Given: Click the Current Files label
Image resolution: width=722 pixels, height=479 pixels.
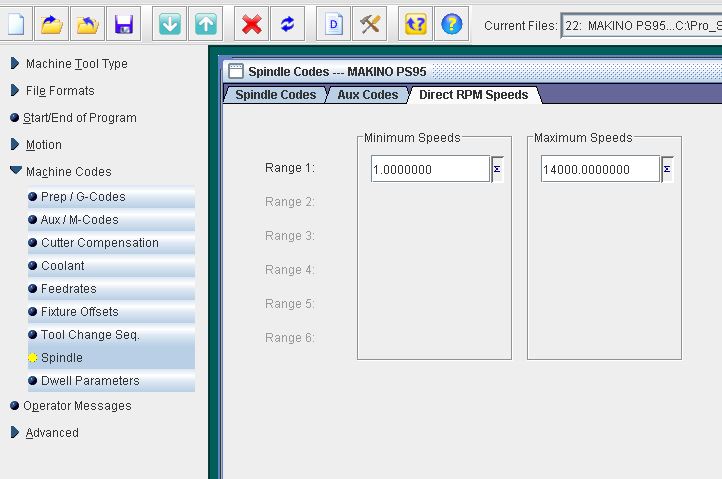Looking at the screenshot, I should [521, 26].
